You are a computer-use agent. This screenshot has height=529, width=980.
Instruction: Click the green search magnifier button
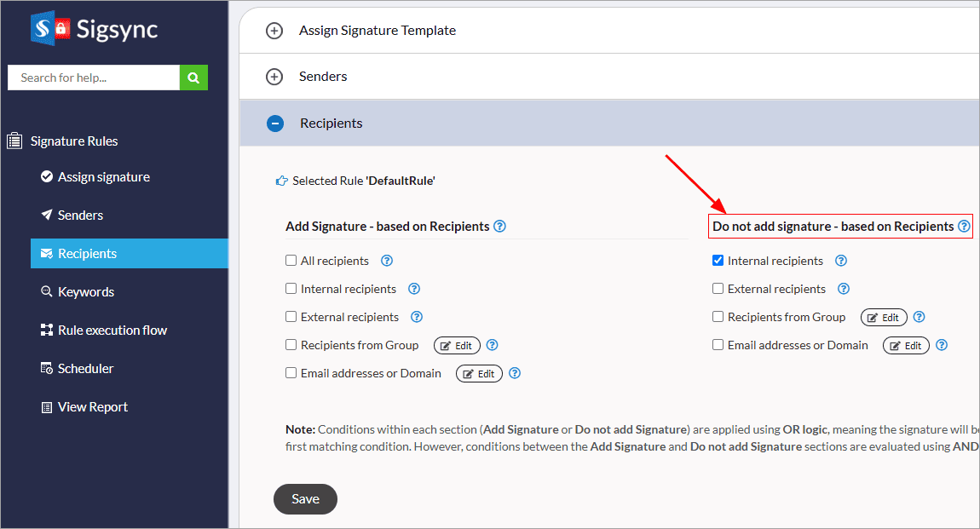click(x=193, y=78)
